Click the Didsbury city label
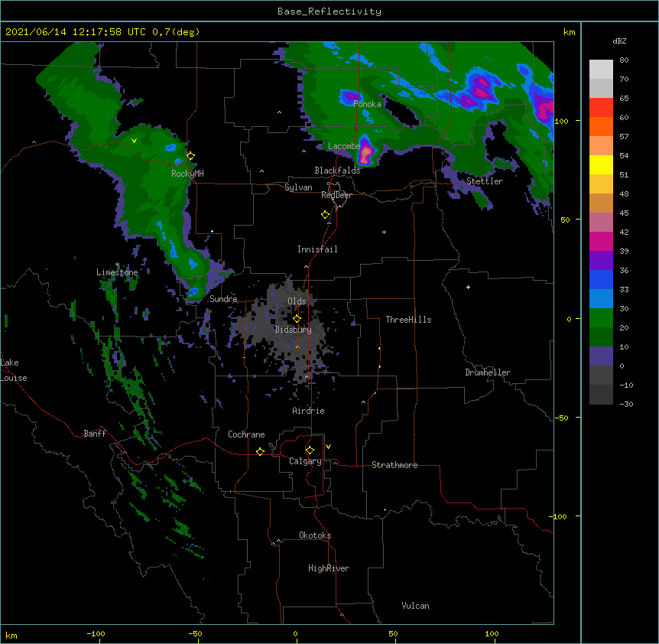The width and height of the screenshot is (659, 644). tap(293, 330)
